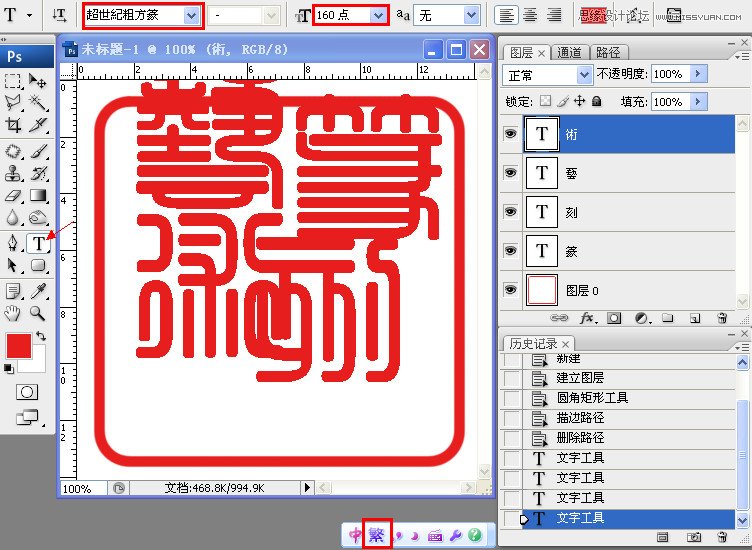Toggle visibility of 图层 0 layer
752x550 pixels.
click(511, 290)
